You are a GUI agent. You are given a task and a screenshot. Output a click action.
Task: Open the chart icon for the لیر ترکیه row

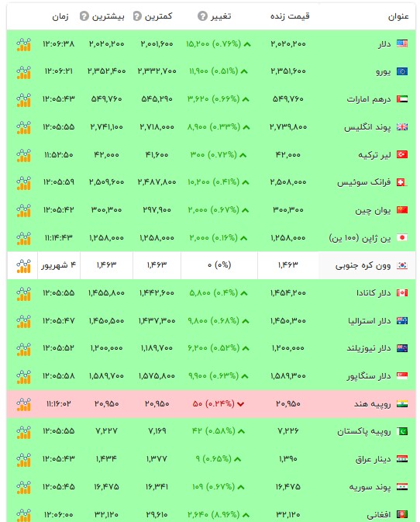pyautogui.click(x=23, y=155)
